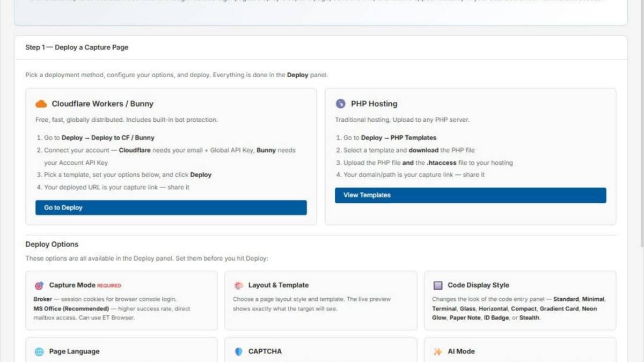Click the Layout & Template card title
The height and width of the screenshot is (362, 644).
pos(278,285)
